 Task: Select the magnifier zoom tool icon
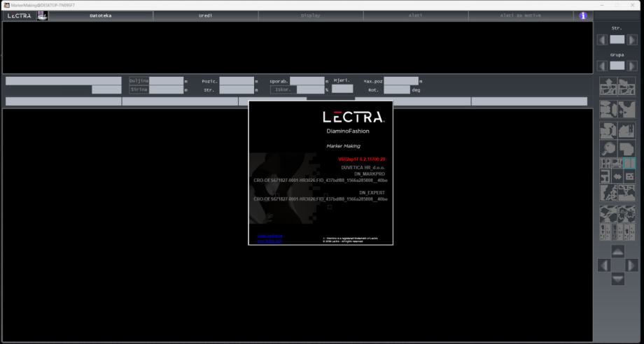608,148
